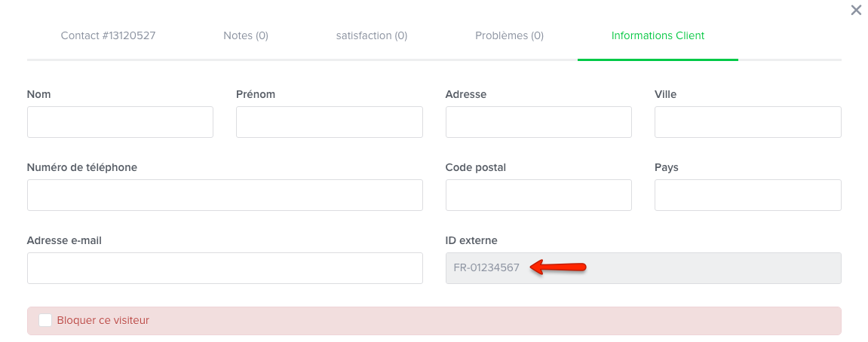Open the Notes (0) tab
Image resolution: width=868 pixels, height=342 pixels.
click(246, 36)
